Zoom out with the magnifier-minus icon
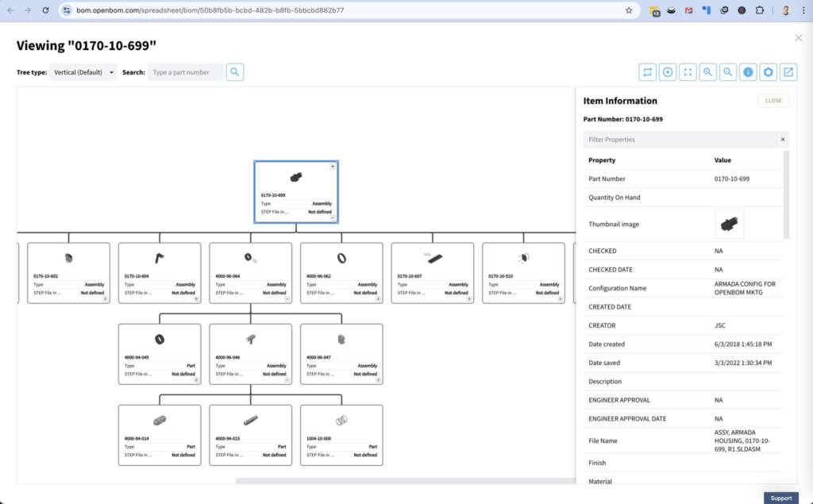This screenshot has height=504, width=813. click(x=728, y=72)
